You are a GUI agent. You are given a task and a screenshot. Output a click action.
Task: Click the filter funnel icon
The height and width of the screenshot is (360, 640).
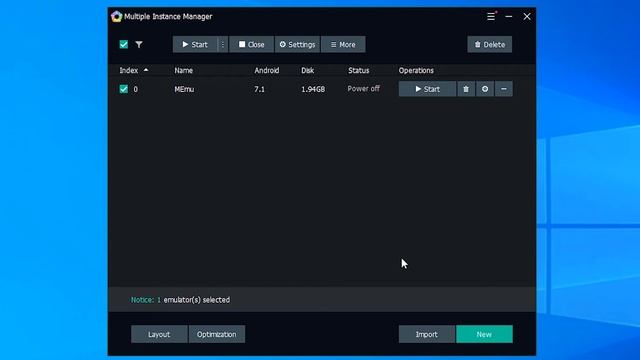click(x=139, y=44)
